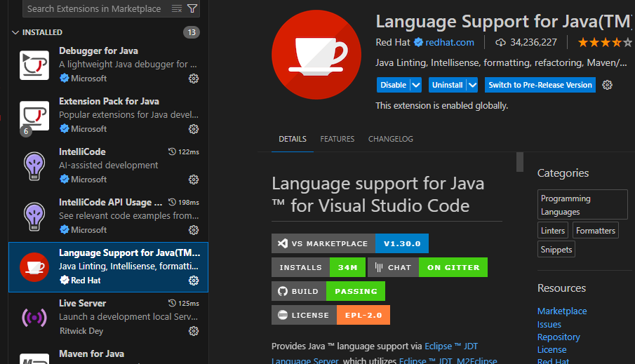Click the IntelliCode 122ms activation time
Image resolution: width=635 pixels, height=364 pixels.
[184, 151]
